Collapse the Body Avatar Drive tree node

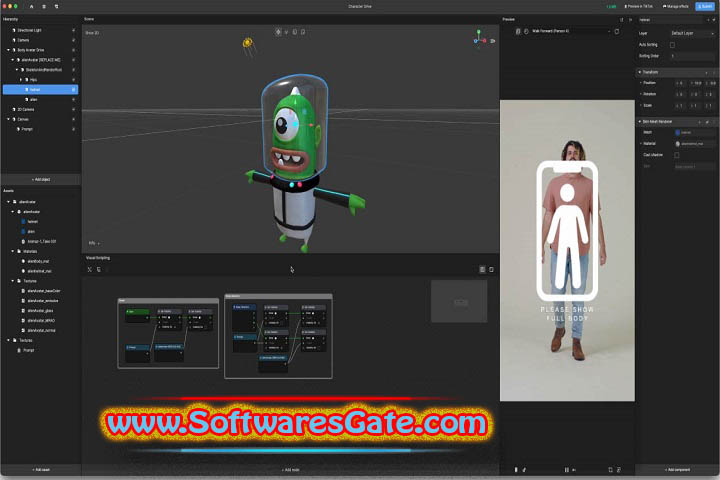click(8, 50)
